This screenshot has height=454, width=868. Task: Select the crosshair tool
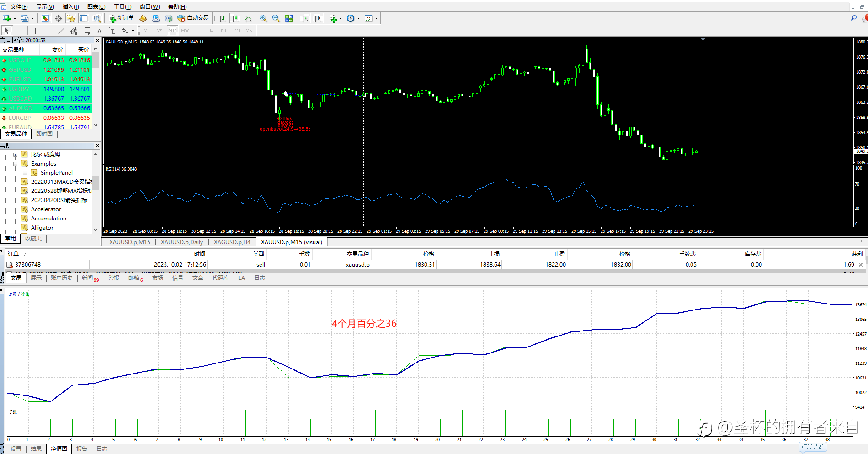tap(20, 31)
